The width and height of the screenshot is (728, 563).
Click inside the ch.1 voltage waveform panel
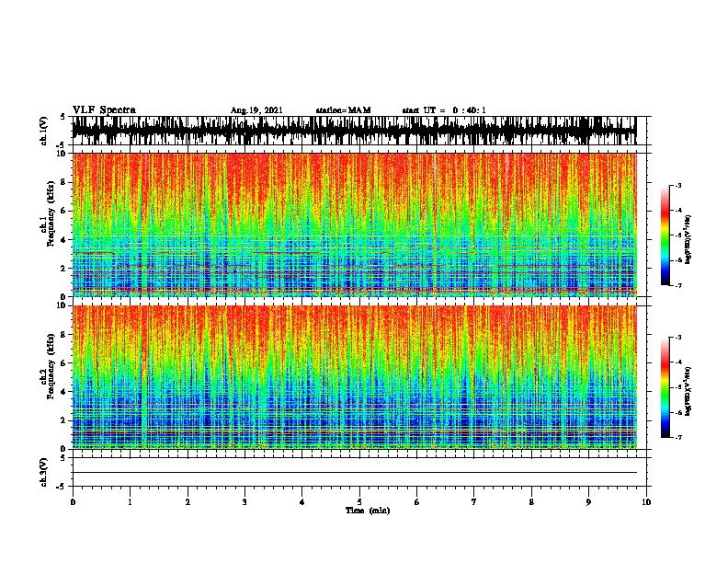[361, 131]
